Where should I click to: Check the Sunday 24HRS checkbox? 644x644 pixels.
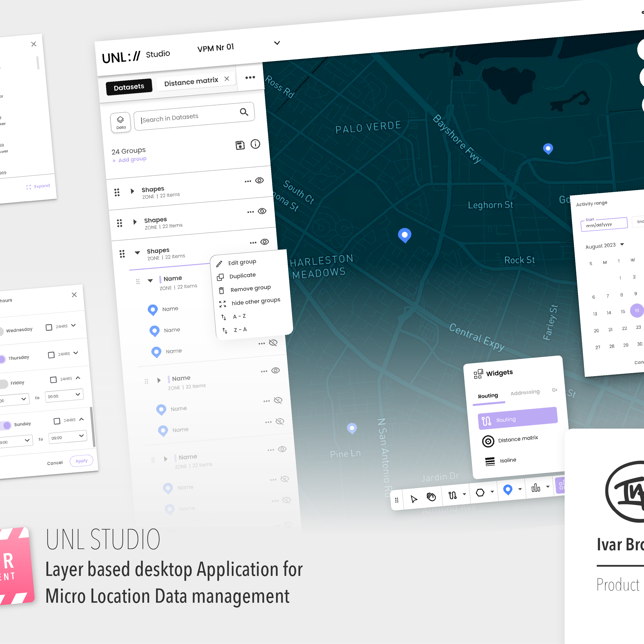tap(57, 421)
